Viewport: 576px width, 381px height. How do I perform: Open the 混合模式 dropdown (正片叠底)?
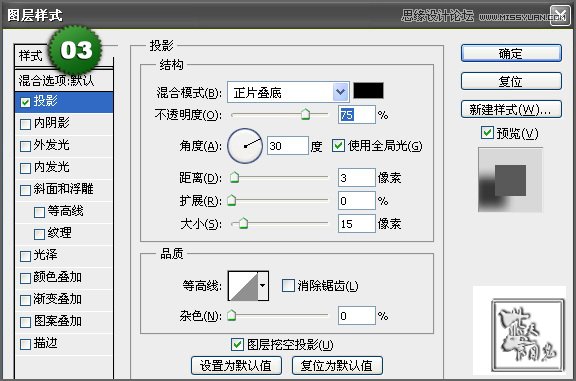[288, 92]
